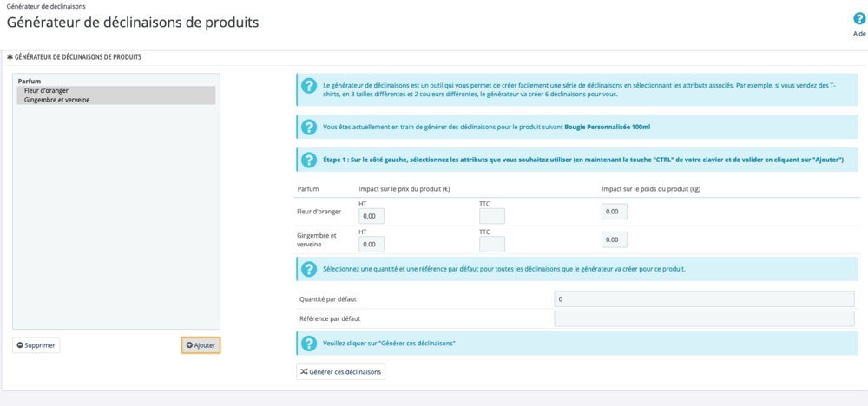
Task: Click the Supprimer button
Action: 36,344
